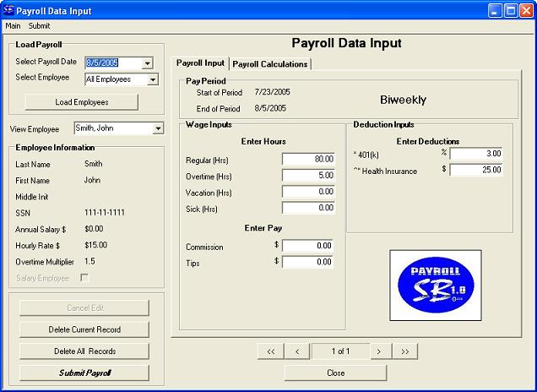This screenshot has height=392, width=537.
Task: Click the Submit Payroll button
Action: (x=84, y=373)
